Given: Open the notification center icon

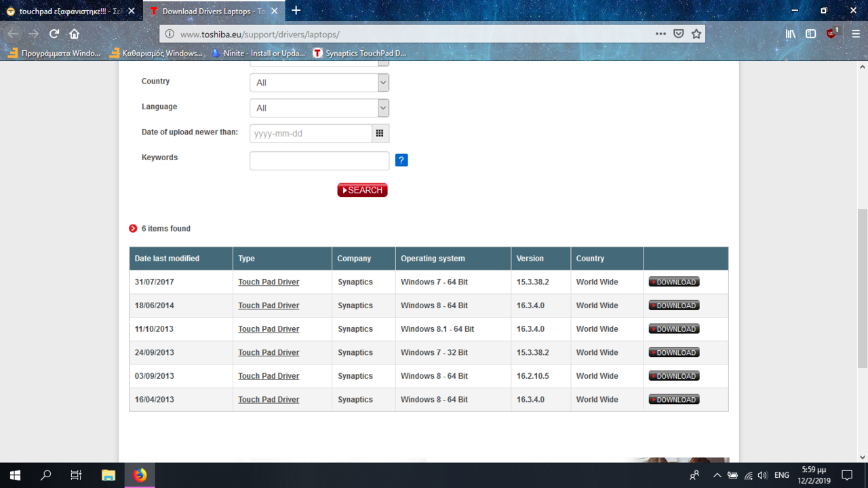Looking at the screenshot, I should (847, 475).
